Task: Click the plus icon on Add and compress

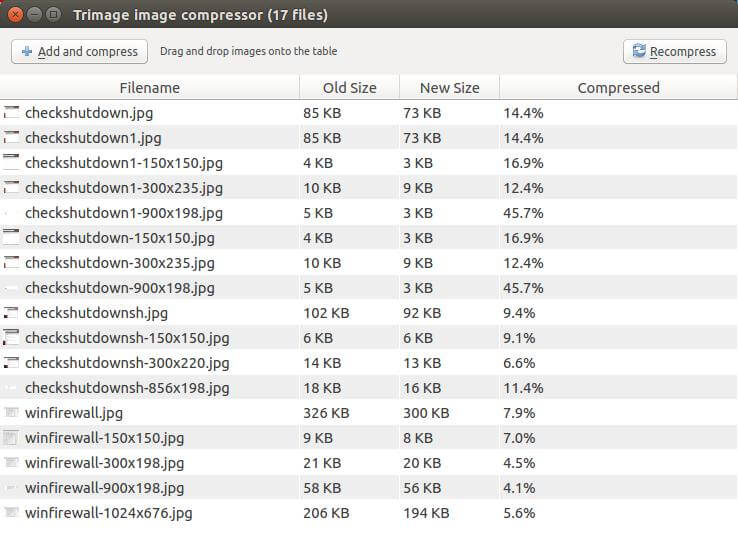Action: (27, 51)
